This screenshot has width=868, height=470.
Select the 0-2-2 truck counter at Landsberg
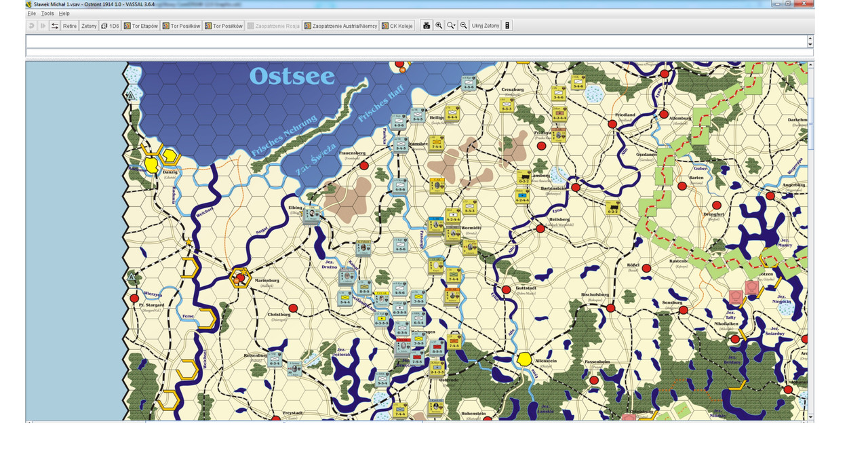[x=524, y=177]
